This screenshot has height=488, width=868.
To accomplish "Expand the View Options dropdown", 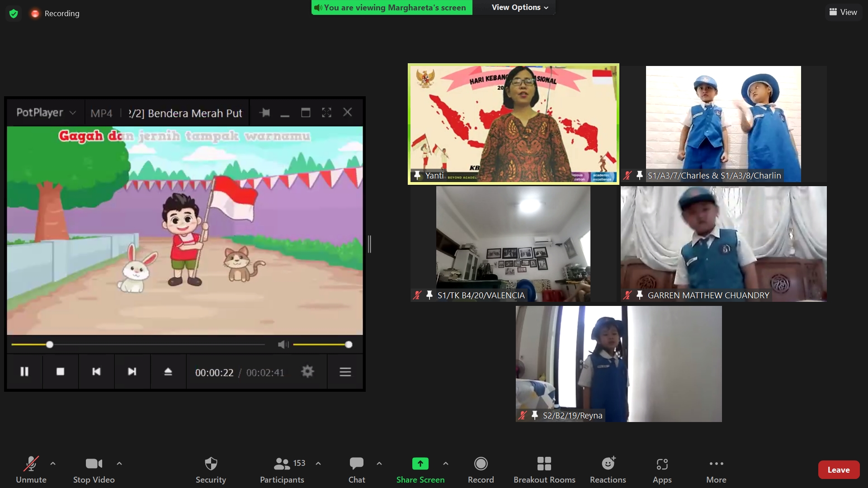I will click(519, 7).
